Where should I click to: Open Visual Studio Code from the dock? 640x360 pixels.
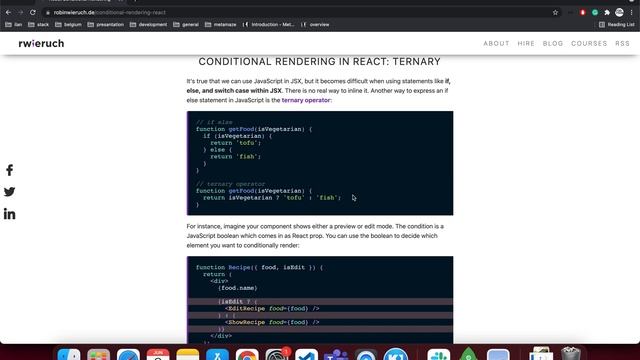(307, 354)
